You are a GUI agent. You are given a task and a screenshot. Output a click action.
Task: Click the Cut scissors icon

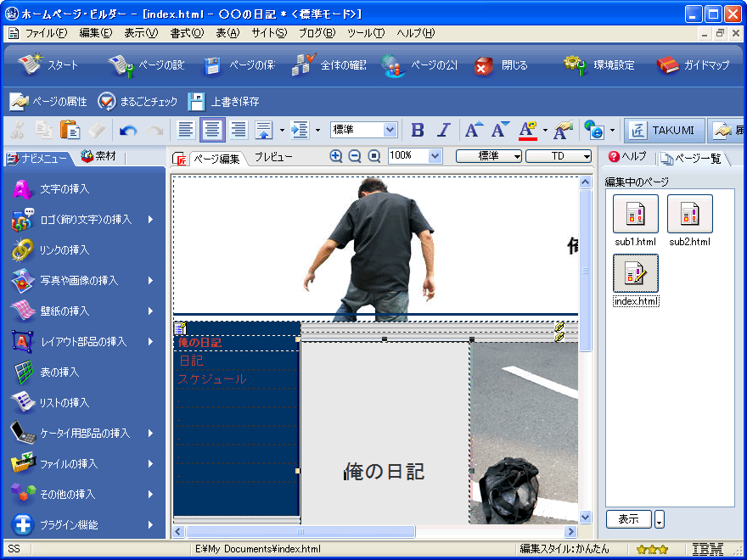pyautogui.click(x=18, y=130)
